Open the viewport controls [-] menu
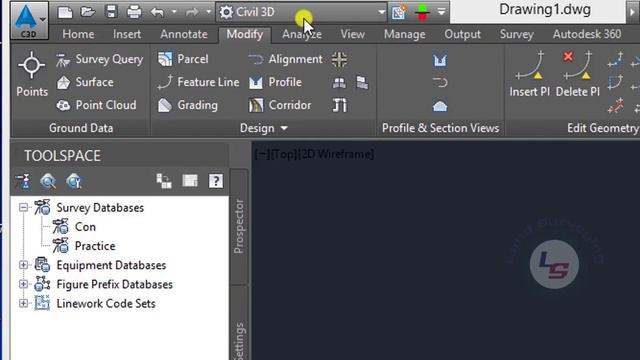The height and width of the screenshot is (360, 640). (x=262, y=154)
